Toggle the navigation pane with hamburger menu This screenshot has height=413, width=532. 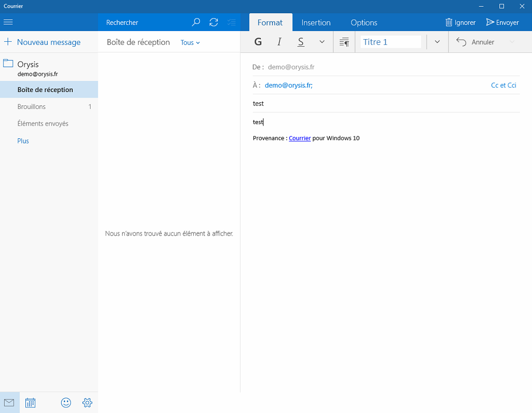coord(8,22)
